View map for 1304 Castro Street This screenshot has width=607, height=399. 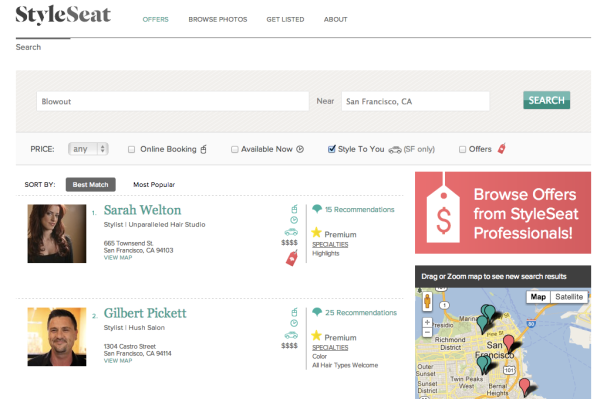click(118, 361)
